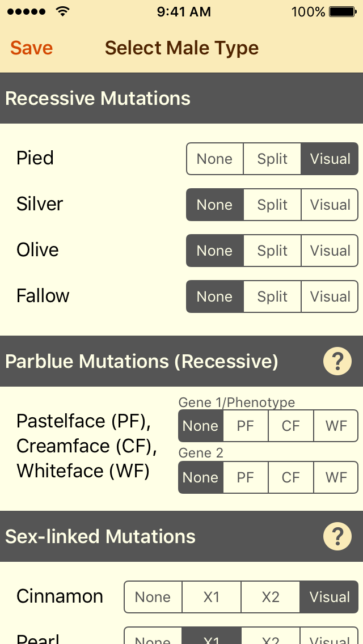Select X1 for the Pearl mutation
This screenshot has height=644, width=363.
[x=211, y=638]
